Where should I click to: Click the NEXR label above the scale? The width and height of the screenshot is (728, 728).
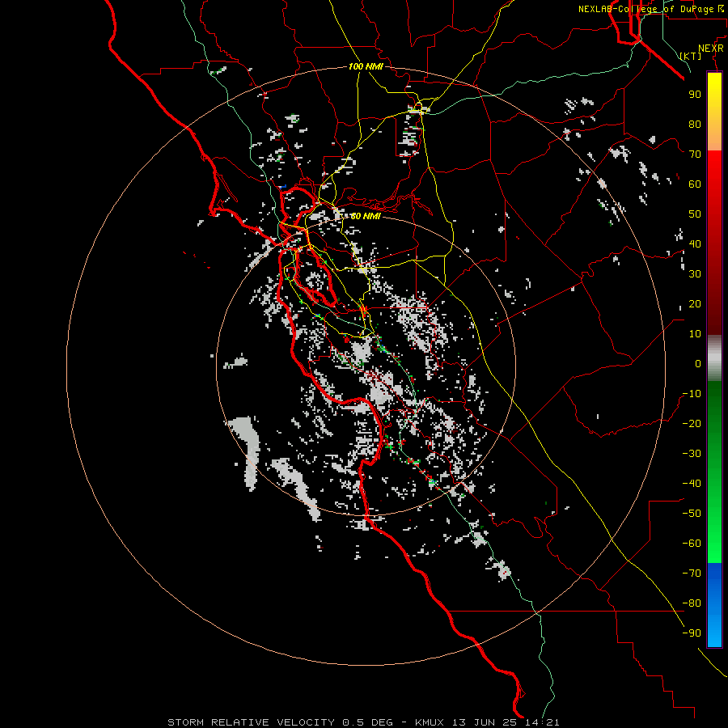coord(711,49)
